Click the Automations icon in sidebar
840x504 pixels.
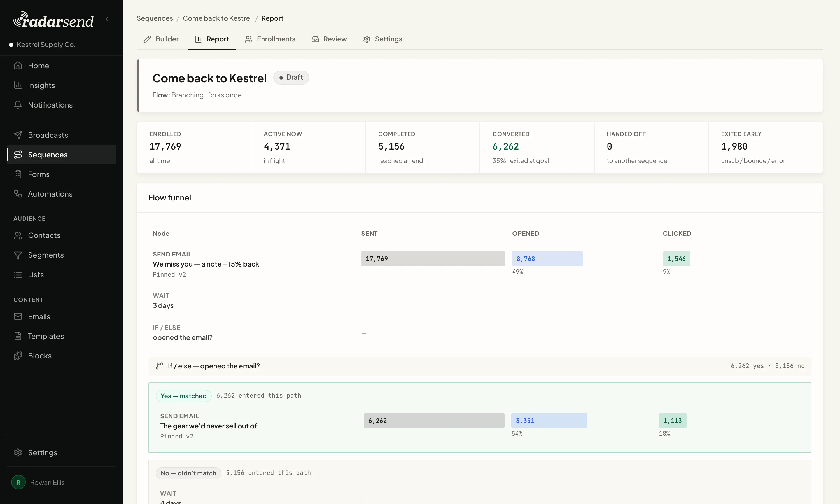(x=18, y=194)
